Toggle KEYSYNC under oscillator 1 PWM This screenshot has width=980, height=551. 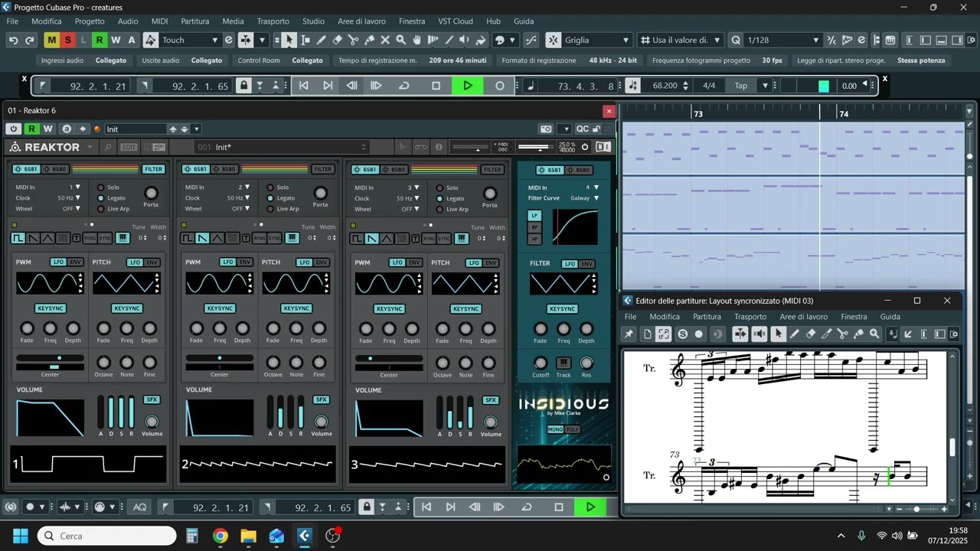(51, 308)
